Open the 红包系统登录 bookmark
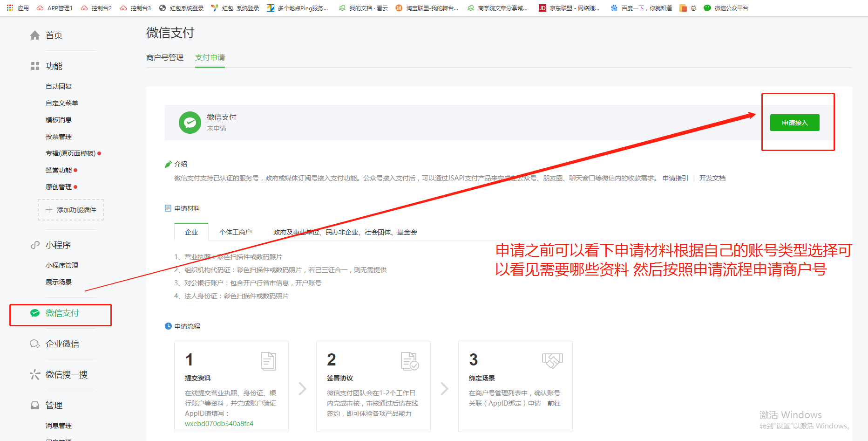Viewport: 868px width, 441px height. pyautogui.click(x=182, y=8)
